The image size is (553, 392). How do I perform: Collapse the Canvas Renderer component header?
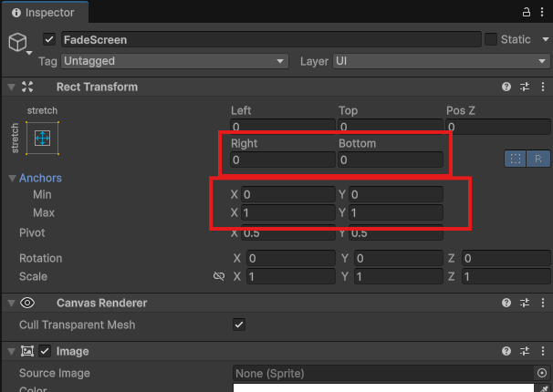(x=12, y=303)
